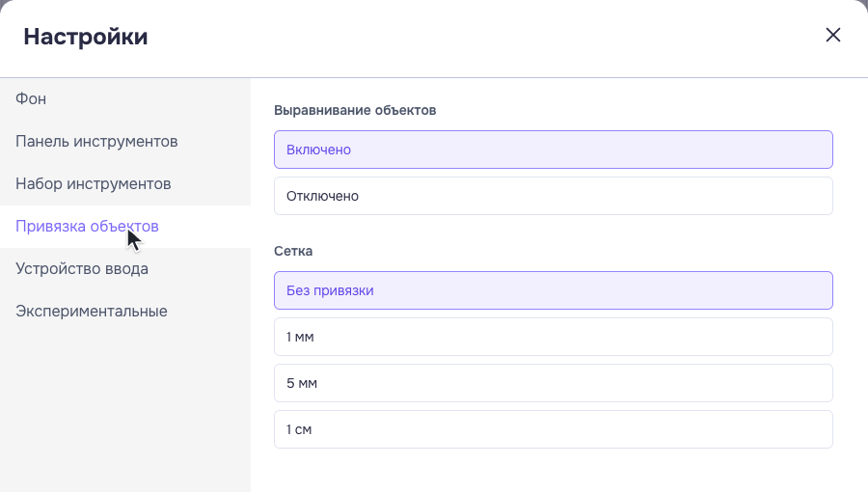Open Панель инструментов settings section
Screen dimensions: 868x492
point(125,142)
